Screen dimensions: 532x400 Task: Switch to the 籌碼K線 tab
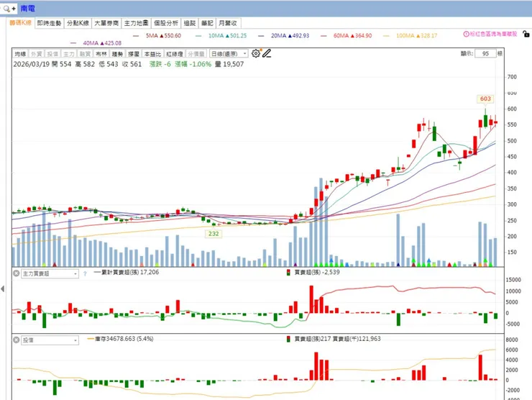(20, 23)
